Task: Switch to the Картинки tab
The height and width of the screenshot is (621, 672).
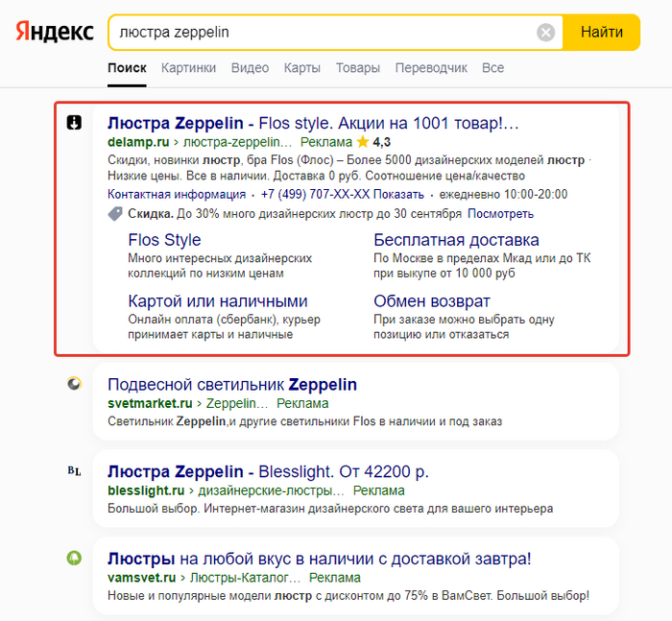Action: (188, 68)
